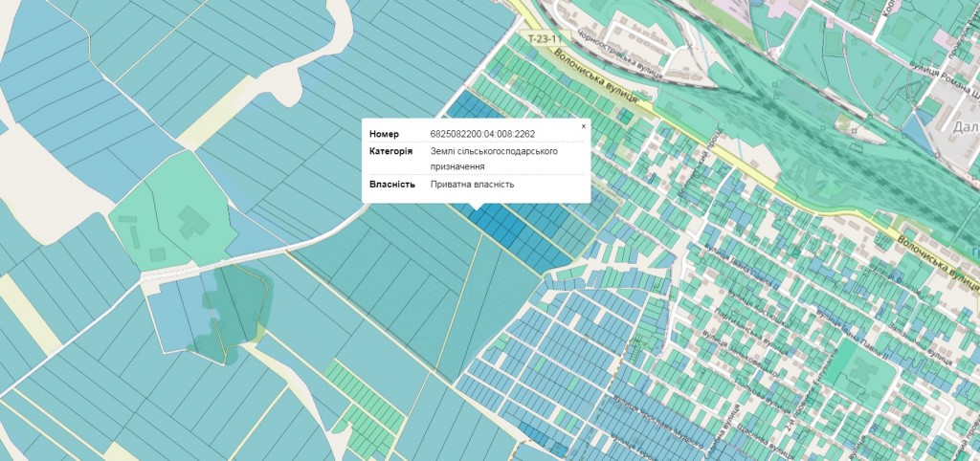The height and width of the screenshot is (461, 980).
Task: Click the вулиця Романа Шухевича label
Action: (943, 75)
